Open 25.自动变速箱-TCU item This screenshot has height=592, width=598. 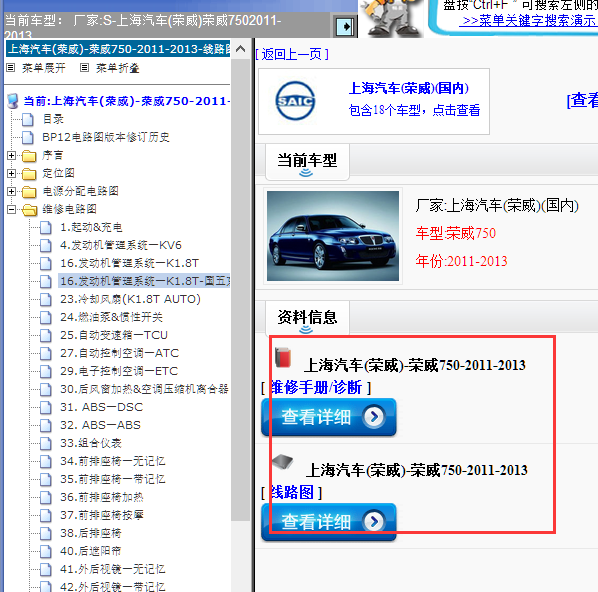point(114,335)
